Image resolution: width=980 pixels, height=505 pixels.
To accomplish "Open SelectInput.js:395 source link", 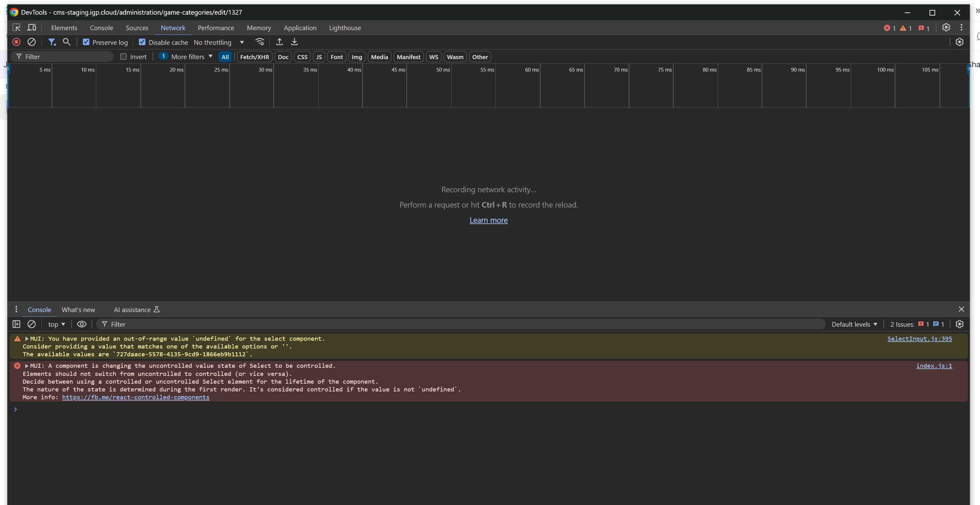I will tap(920, 339).
